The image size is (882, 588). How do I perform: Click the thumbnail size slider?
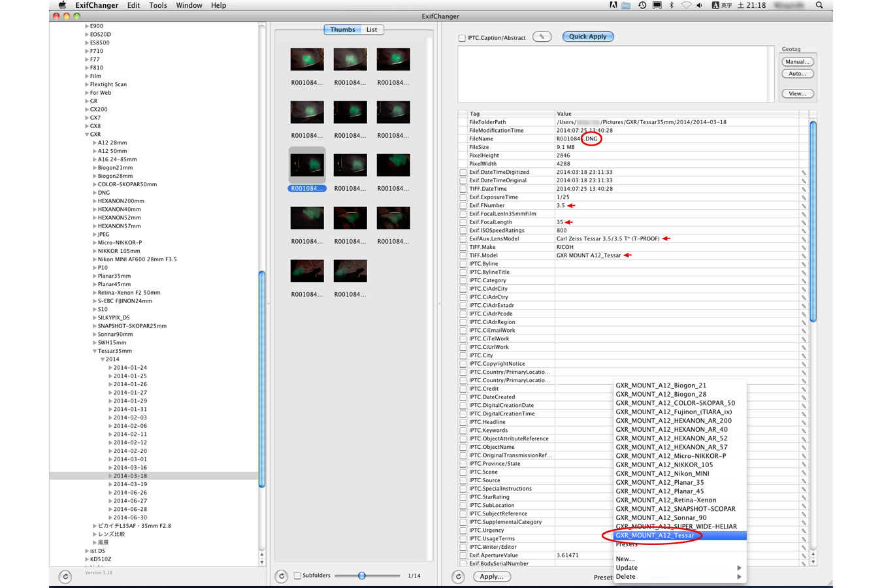[x=367, y=576]
